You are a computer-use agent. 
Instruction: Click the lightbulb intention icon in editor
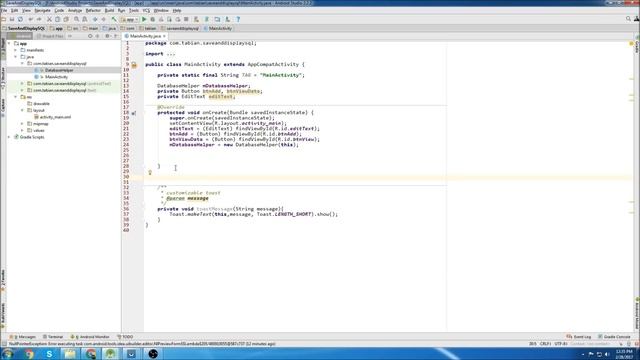click(150, 173)
